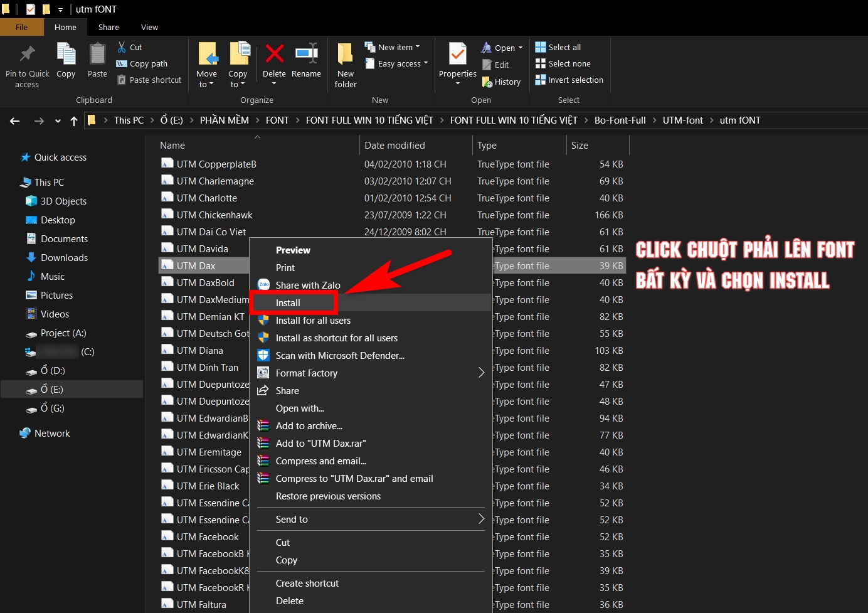Viewport: 868px width, 613px height.
Task: Choose Add to "UTM Dax.rar"
Action: [321, 443]
